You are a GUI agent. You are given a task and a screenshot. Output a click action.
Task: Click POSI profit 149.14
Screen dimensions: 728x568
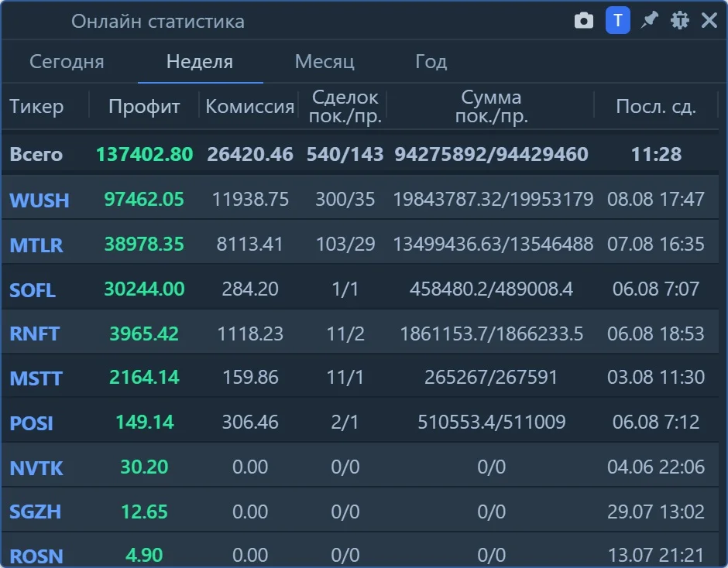coord(144,422)
